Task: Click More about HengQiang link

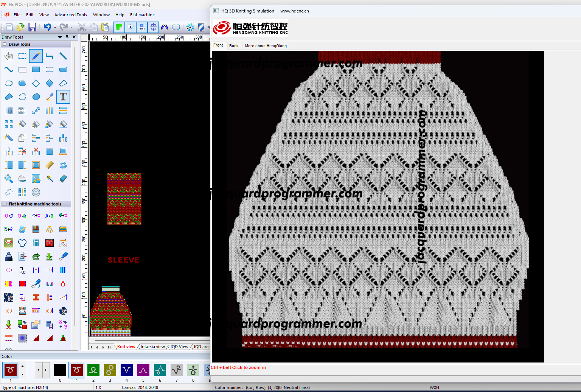Action: (x=266, y=46)
